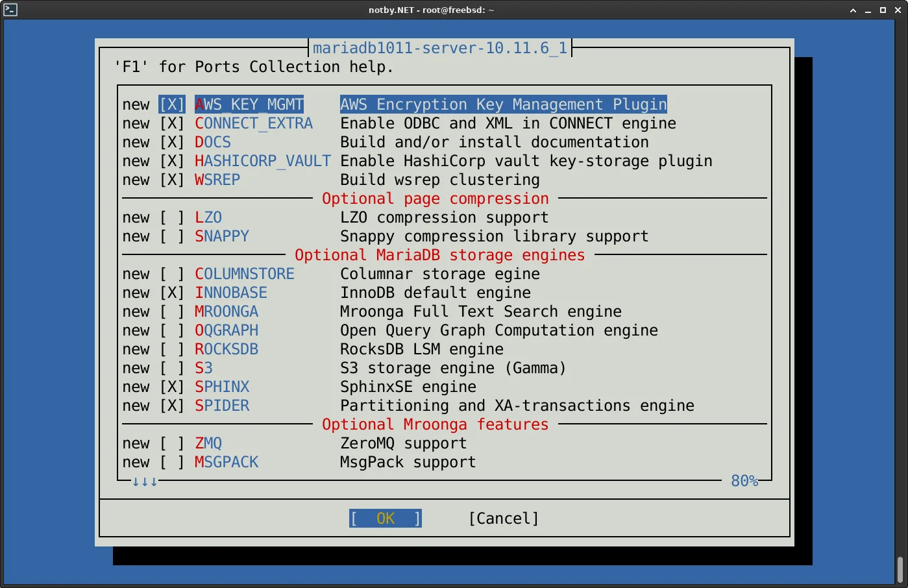Click 'Snappy compression library support' text

pos(495,236)
